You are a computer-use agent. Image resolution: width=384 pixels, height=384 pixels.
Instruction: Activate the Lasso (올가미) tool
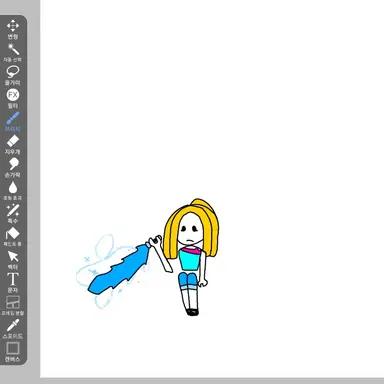coord(13,76)
